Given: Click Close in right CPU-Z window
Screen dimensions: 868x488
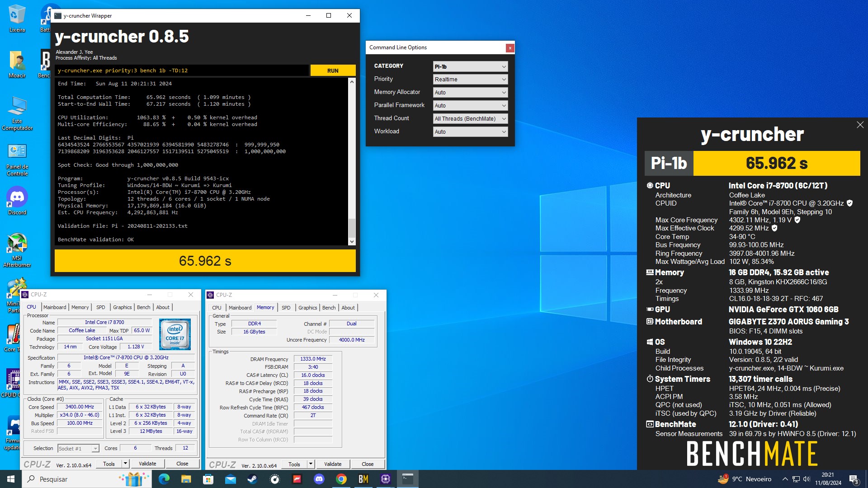Looking at the screenshot, I should pyautogui.click(x=368, y=464).
